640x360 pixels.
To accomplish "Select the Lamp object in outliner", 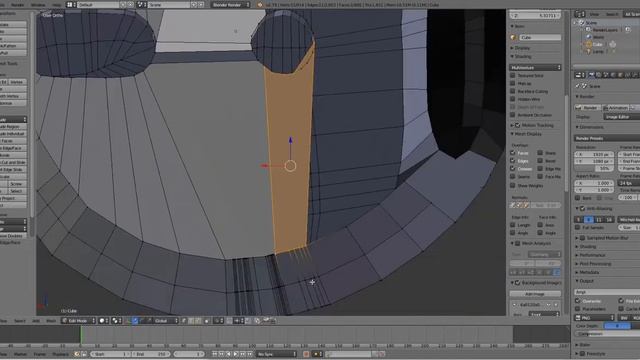I will coord(598,52).
